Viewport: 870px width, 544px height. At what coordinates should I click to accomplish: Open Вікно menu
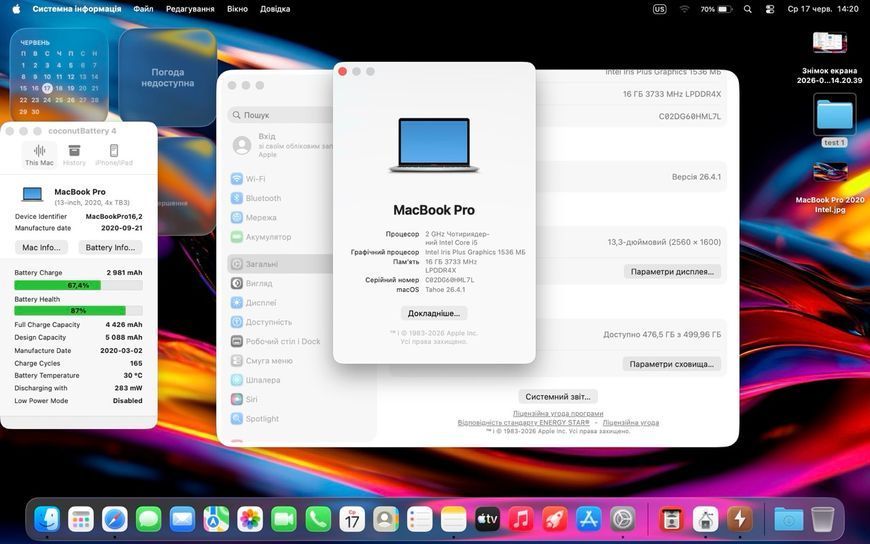[237, 9]
